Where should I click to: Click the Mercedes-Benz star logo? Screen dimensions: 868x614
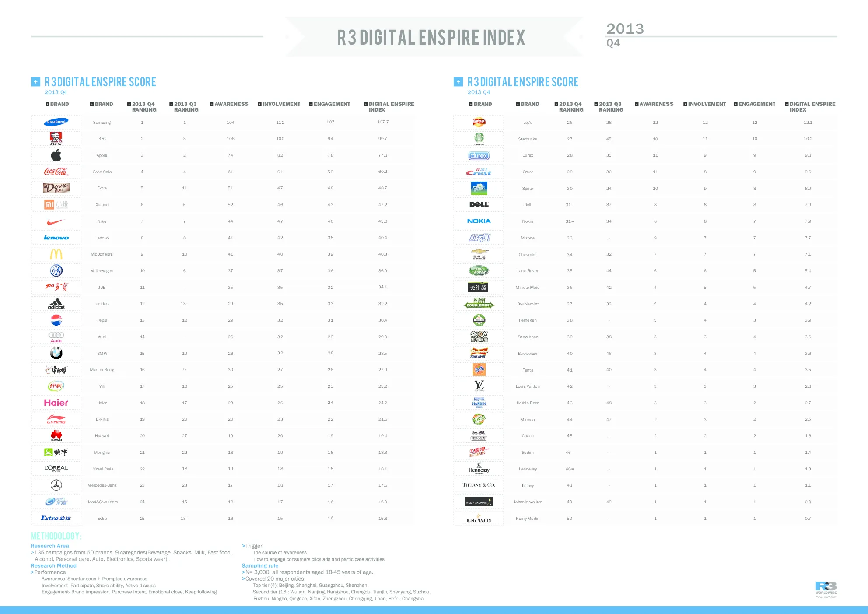pyautogui.click(x=56, y=485)
